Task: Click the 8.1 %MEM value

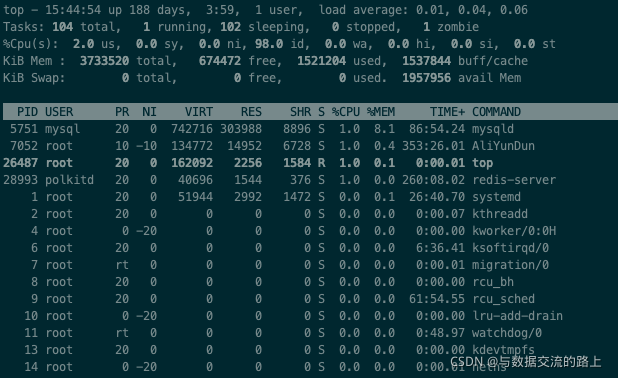Action: click(385, 129)
